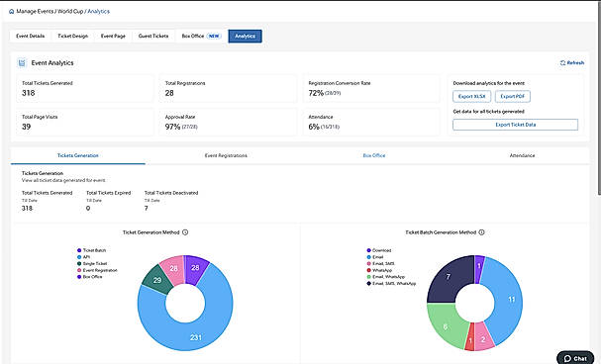Viewport: 601px width, 364px height.
Task: Click the blue 231 donut slice
Action: point(196,337)
